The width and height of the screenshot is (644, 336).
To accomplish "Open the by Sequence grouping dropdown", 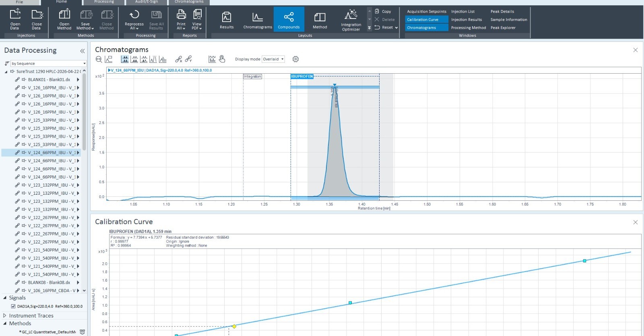I will 49,64.
